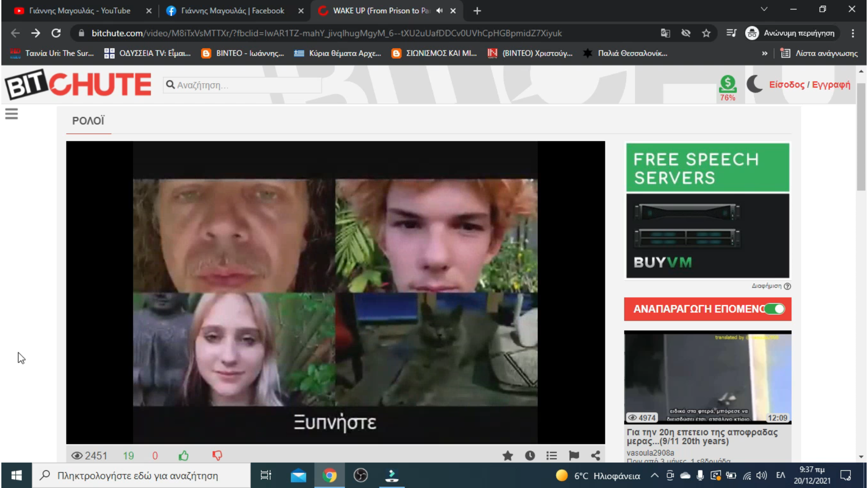The width and height of the screenshot is (868, 488).
Task: Mute the WAKE UP tab audio
Action: tap(439, 11)
